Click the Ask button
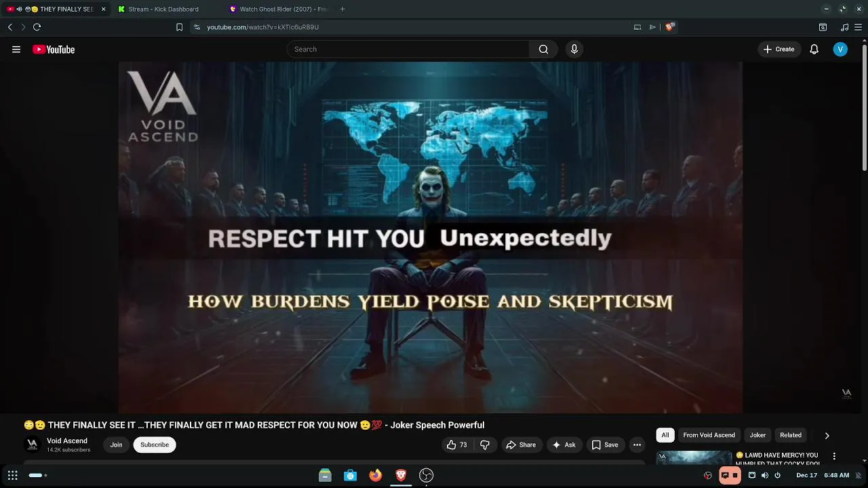Image resolution: width=868 pixels, height=488 pixels. click(564, 445)
